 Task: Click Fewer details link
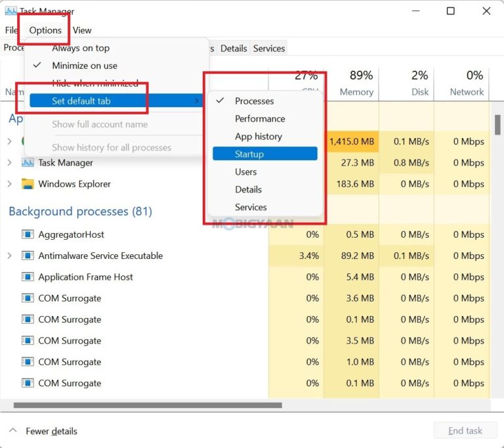51,431
